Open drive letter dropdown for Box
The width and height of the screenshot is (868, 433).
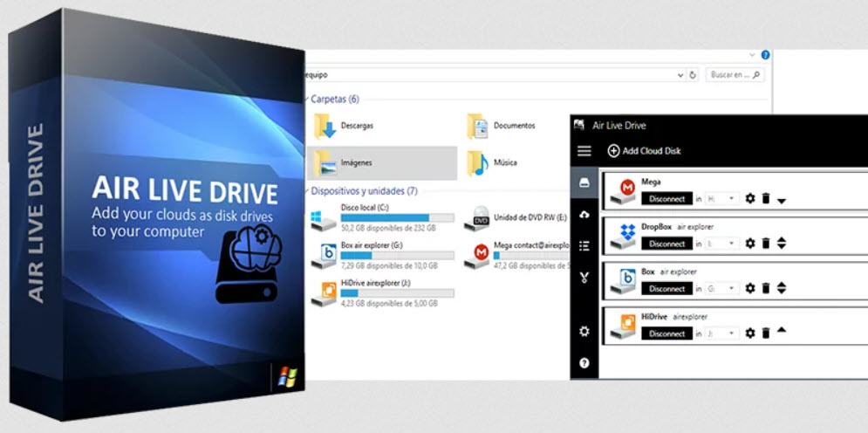[722, 288]
